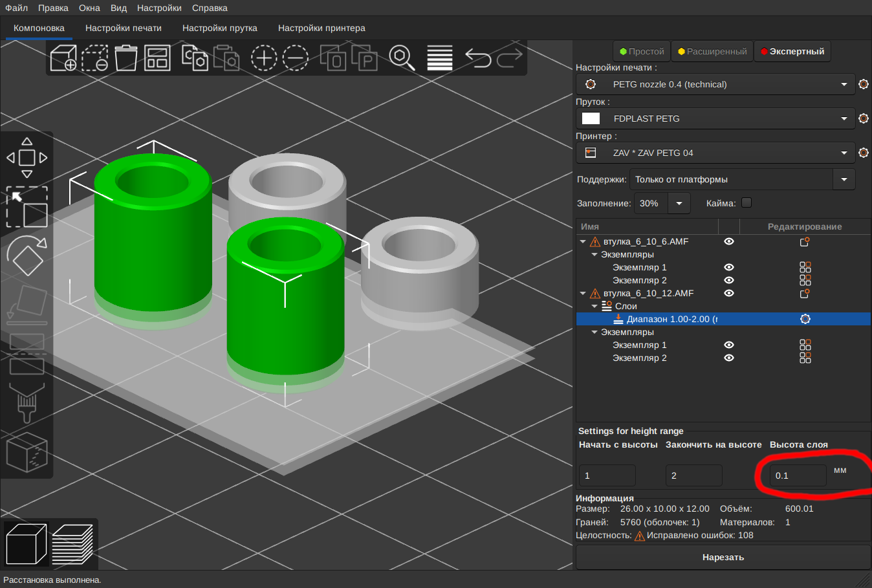Viewport: 872px width, 588px height.
Task: Add an instance of the selected object
Action: (264, 58)
